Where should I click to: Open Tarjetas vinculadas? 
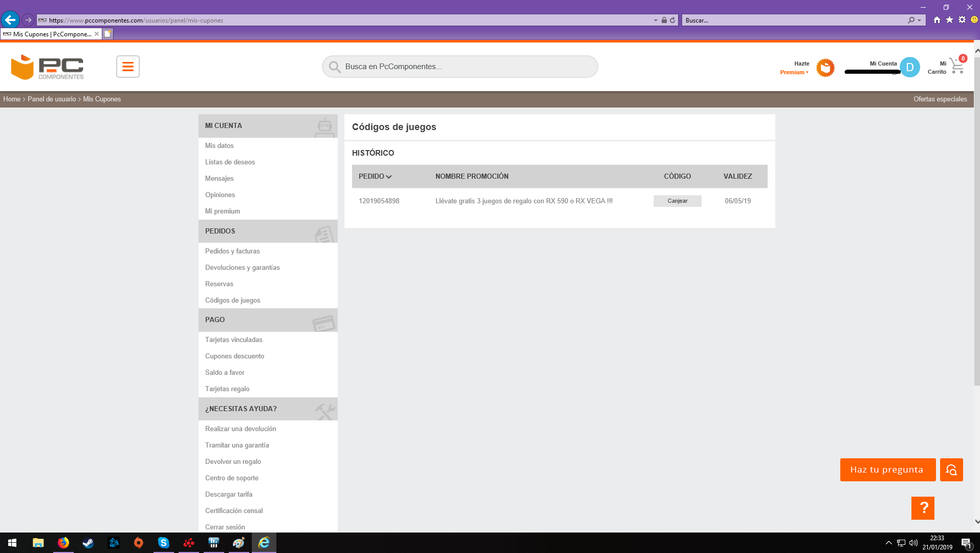coord(233,339)
